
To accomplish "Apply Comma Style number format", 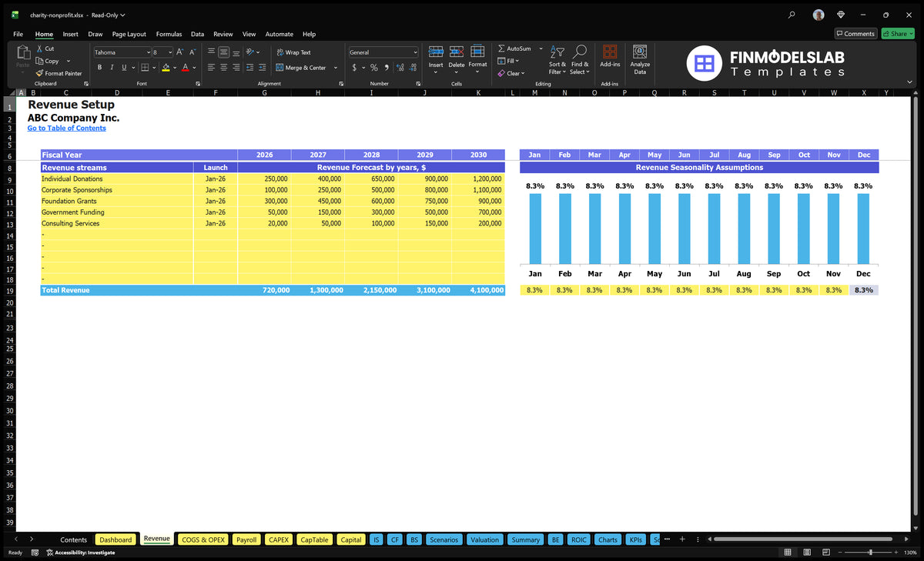I will click(x=387, y=68).
